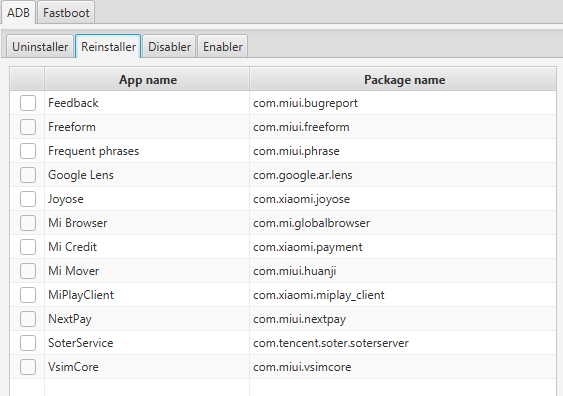
Task: Enable the VsimCore checkbox
Action: coord(28,367)
